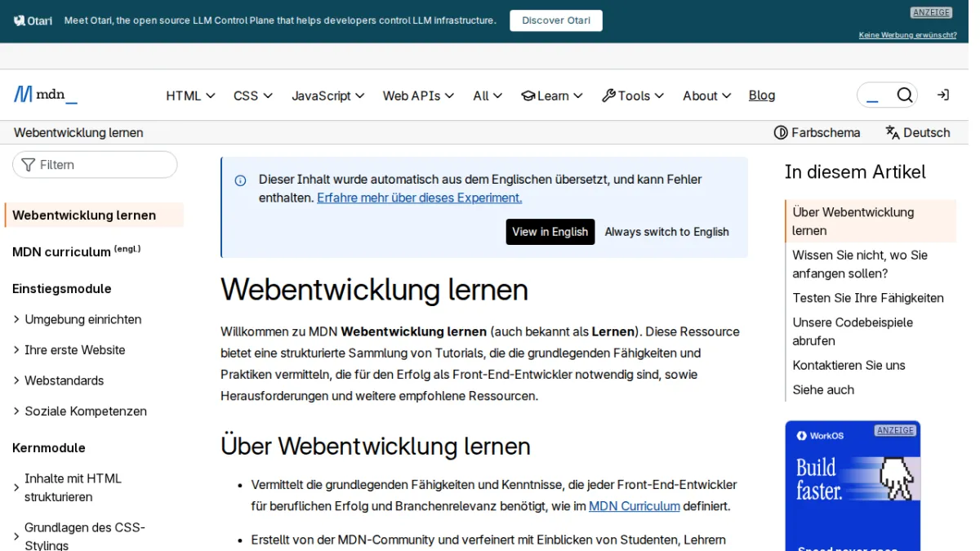The height and width of the screenshot is (551, 980).
Task: Click the WorkOS Build faster ad
Action: click(x=853, y=486)
